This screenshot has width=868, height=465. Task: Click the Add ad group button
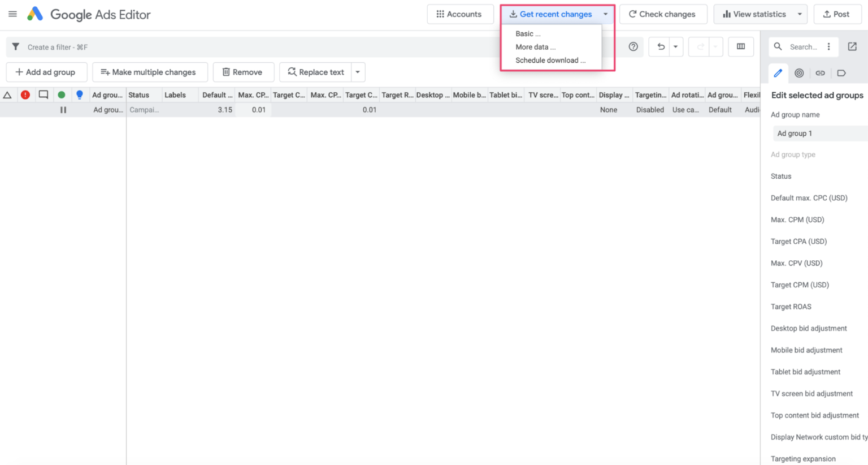46,72
